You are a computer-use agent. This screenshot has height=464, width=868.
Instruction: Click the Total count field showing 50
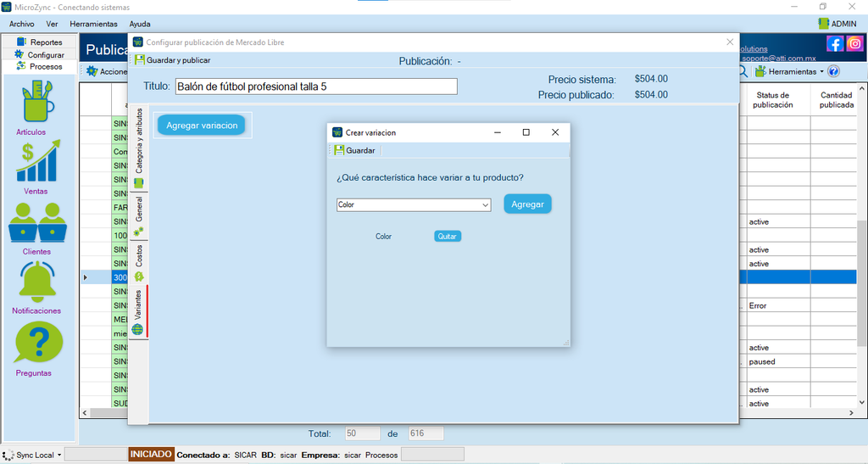point(362,433)
